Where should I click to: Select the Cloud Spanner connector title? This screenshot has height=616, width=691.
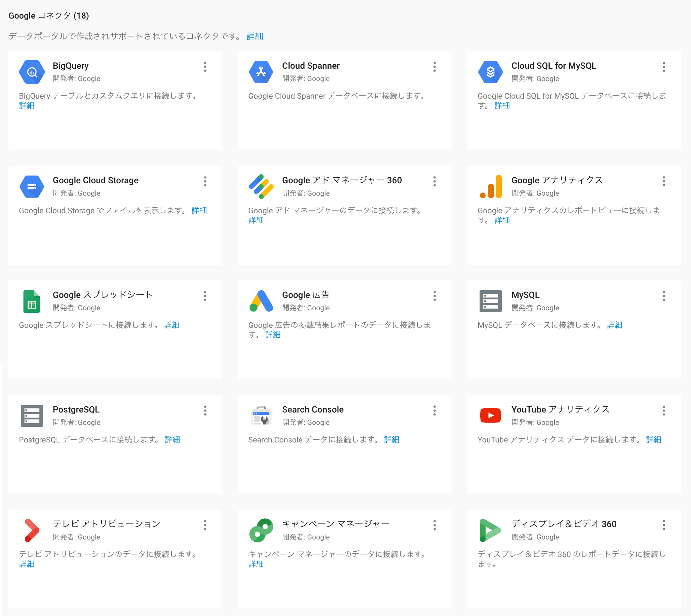point(310,66)
